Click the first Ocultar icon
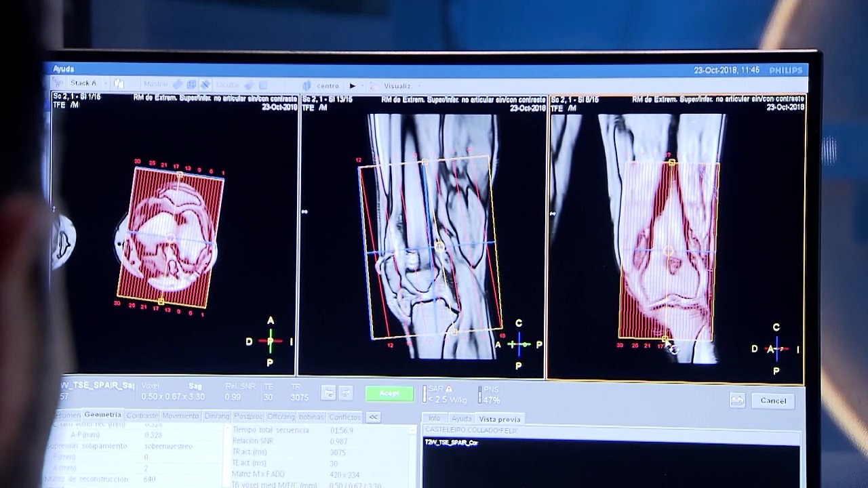This screenshot has width=868, height=488. point(249,85)
